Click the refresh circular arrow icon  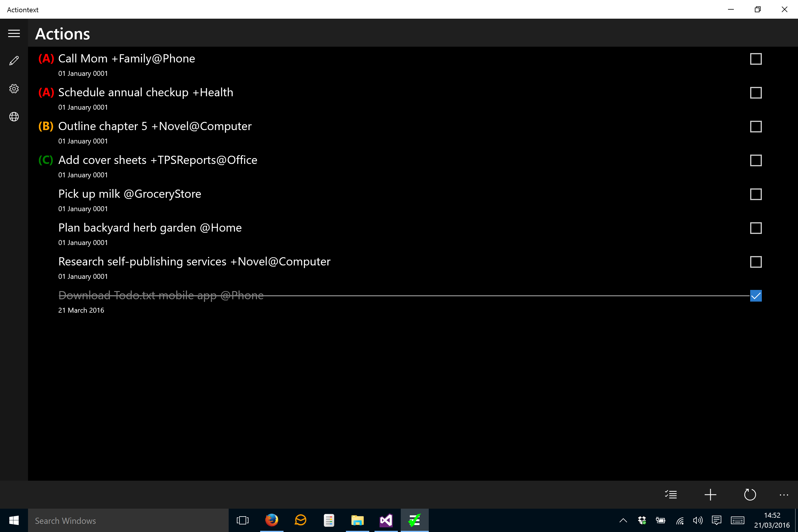(750, 494)
